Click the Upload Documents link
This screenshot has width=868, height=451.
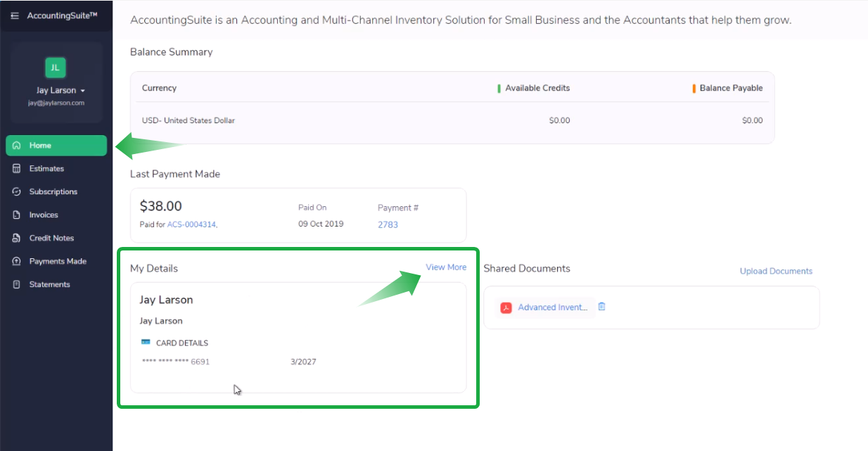pos(776,271)
